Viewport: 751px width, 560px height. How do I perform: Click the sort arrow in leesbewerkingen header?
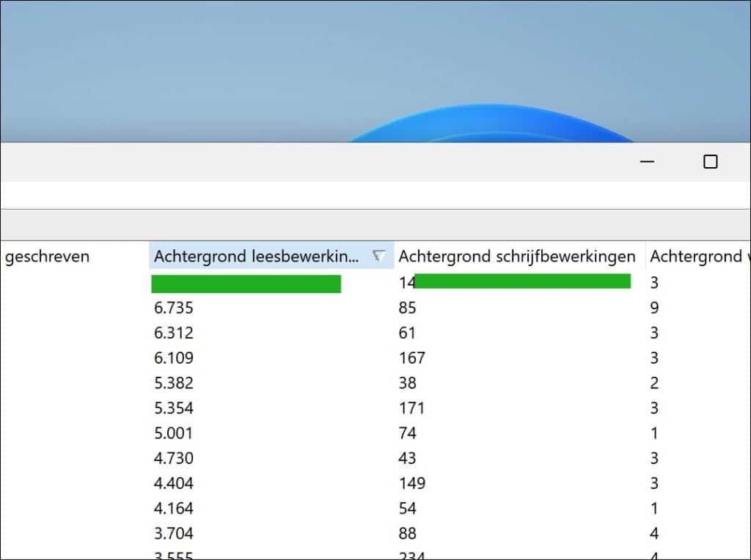coord(378,256)
